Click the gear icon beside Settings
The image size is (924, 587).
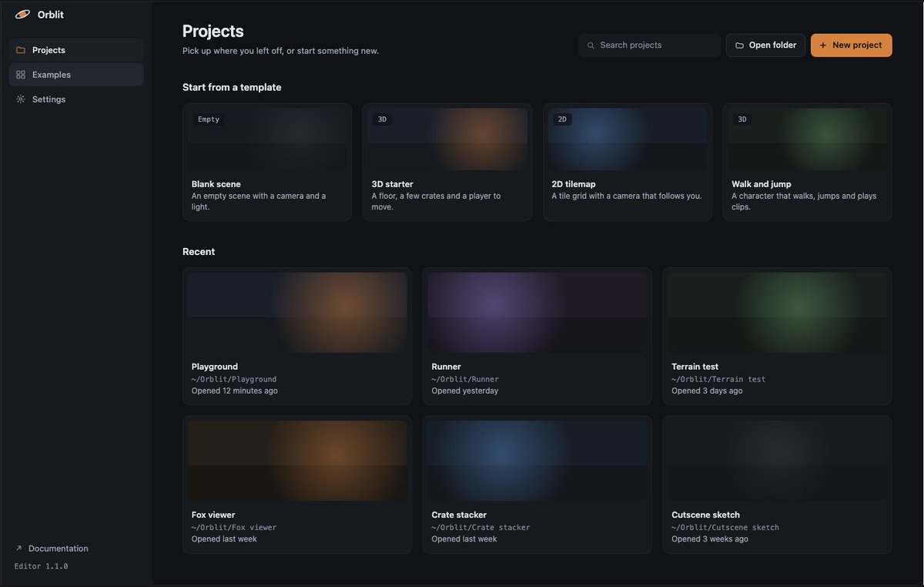pyautogui.click(x=21, y=99)
